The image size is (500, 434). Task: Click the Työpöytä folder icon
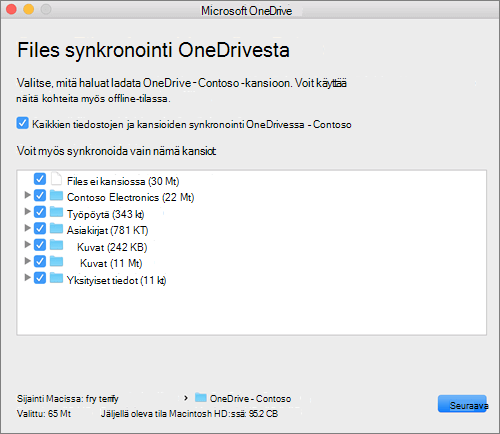point(56,212)
